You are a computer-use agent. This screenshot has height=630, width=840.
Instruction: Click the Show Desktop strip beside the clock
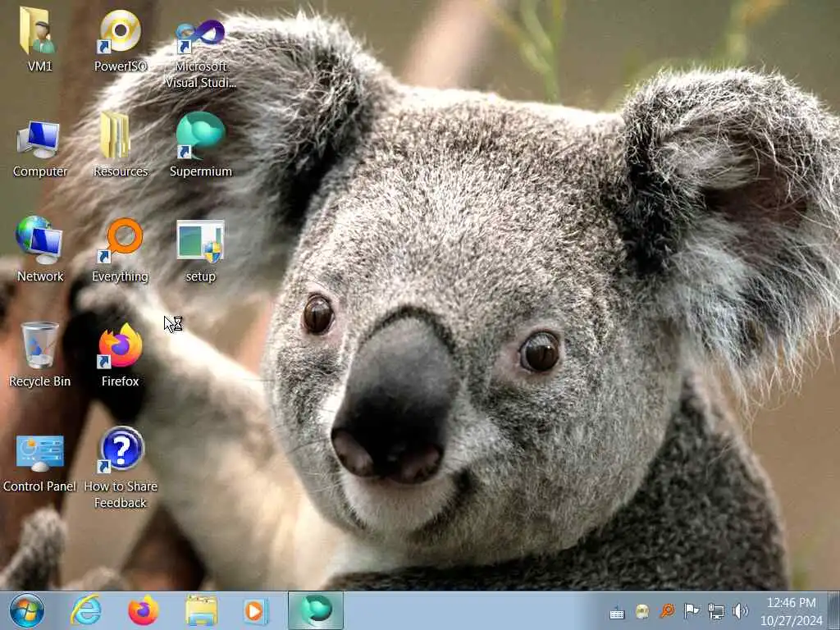(x=834, y=610)
